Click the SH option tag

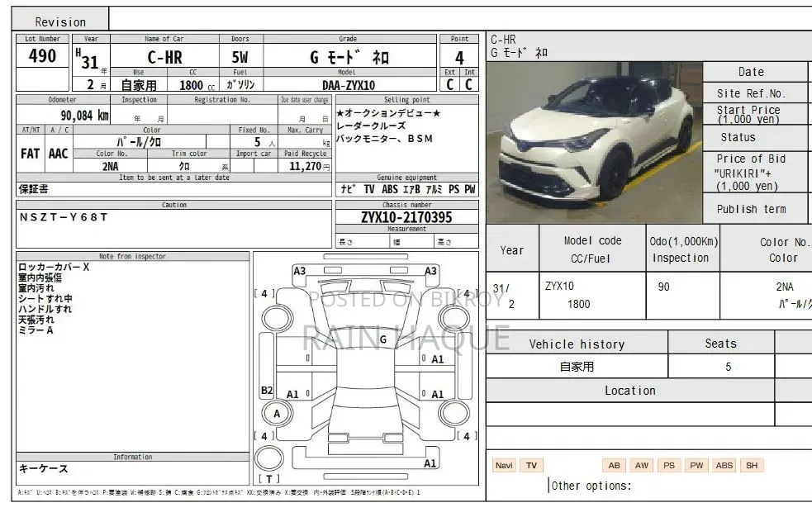(752, 465)
